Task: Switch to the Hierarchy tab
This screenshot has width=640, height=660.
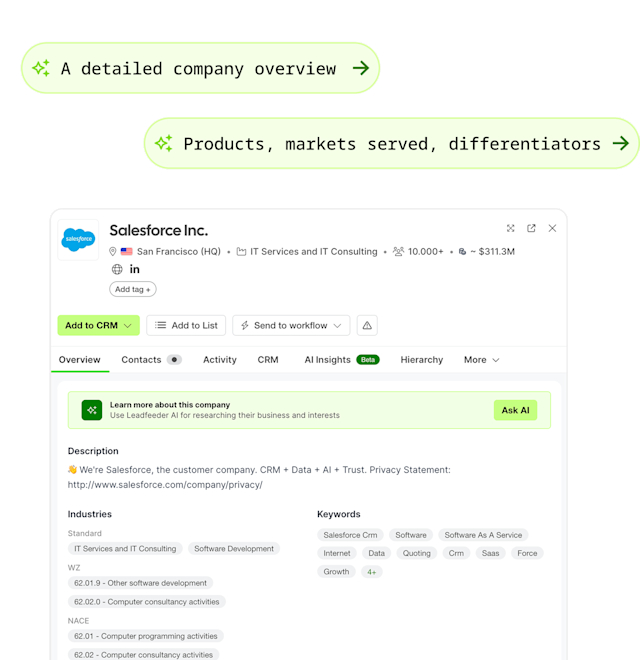Action: point(421,360)
